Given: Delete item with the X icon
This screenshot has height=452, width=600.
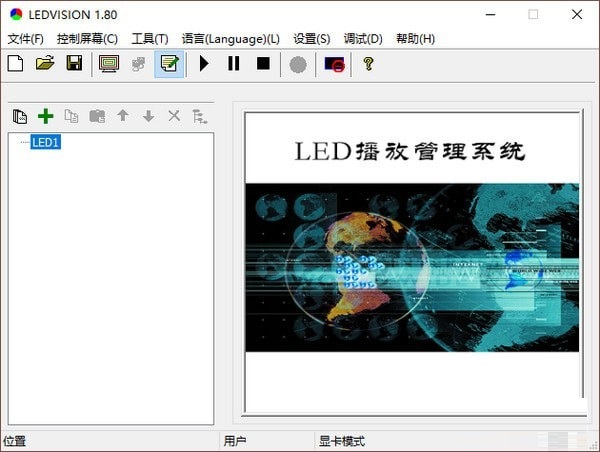Looking at the screenshot, I should coord(174,116).
